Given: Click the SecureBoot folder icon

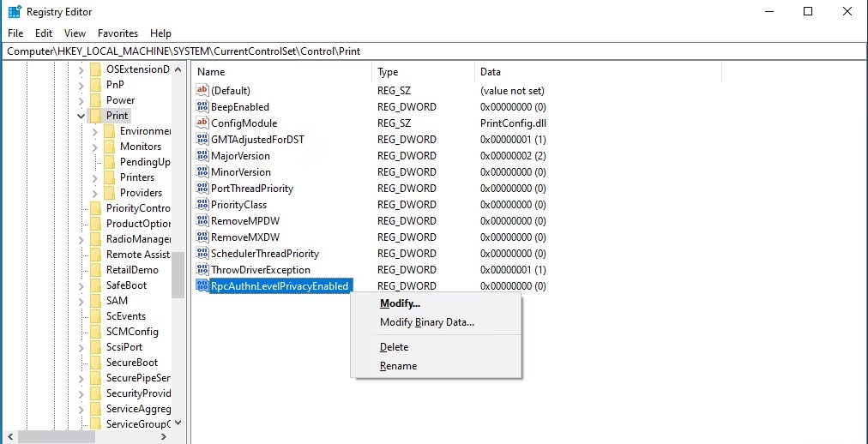Looking at the screenshot, I should 96,363.
